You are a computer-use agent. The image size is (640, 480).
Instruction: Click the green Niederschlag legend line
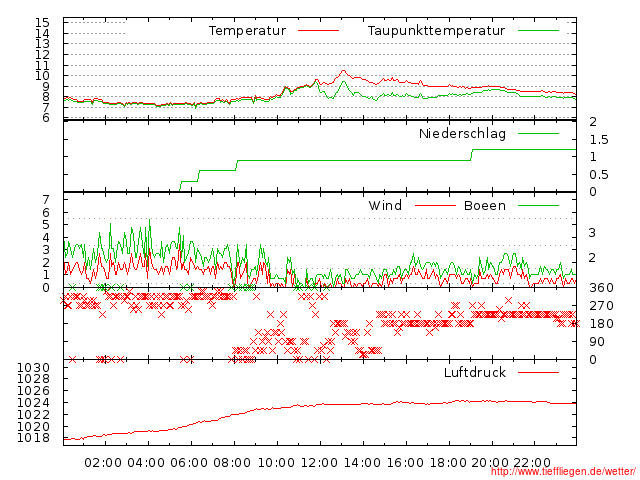(x=538, y=133)
